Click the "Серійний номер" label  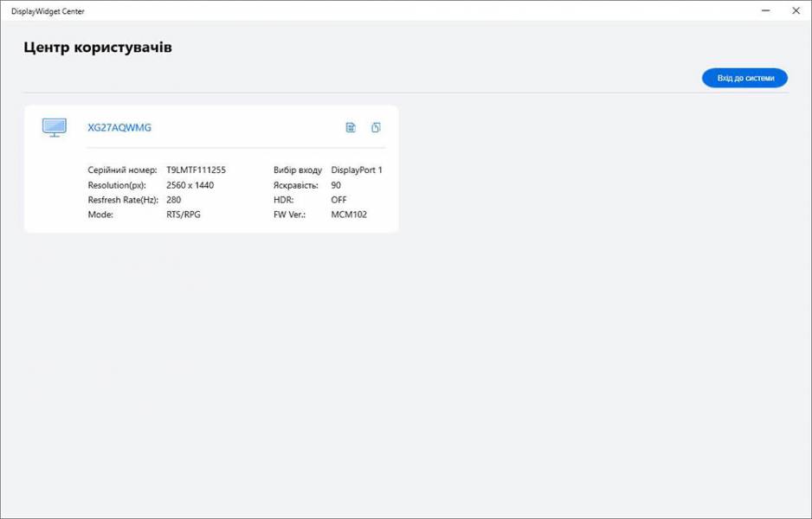[122, 170]
